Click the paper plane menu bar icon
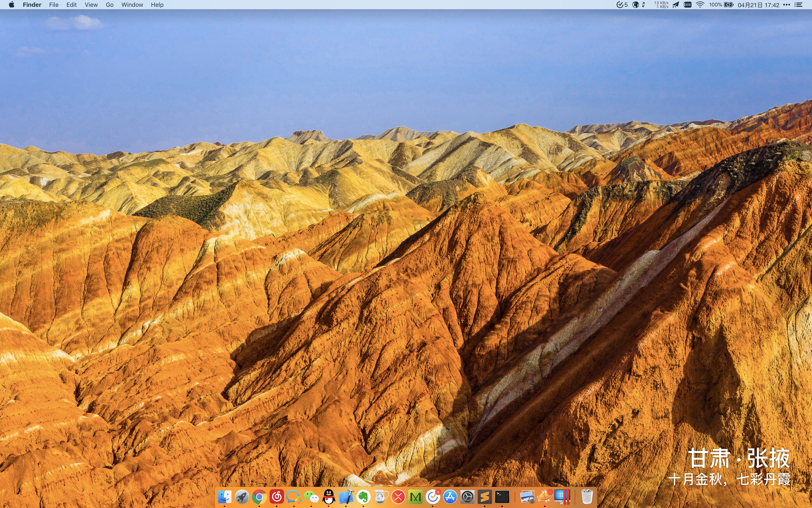This screenshot has height=508, width=812. tap(676, 5)
